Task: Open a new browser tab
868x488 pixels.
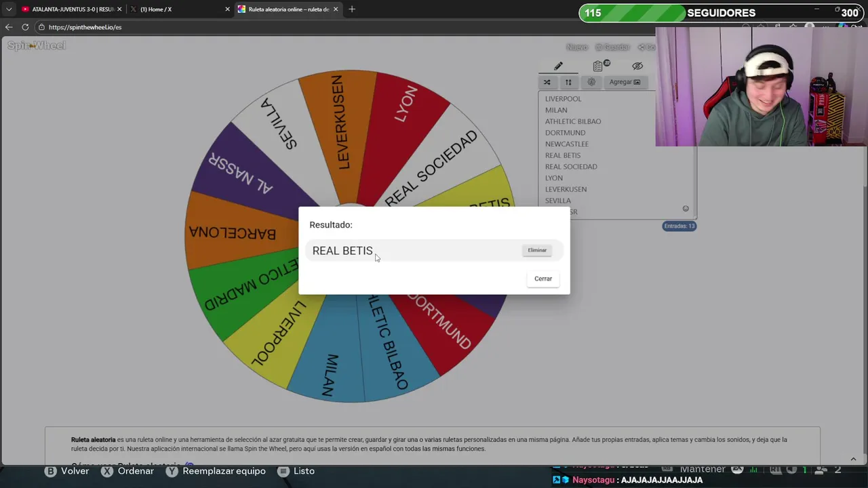Action: coord(352,9)
